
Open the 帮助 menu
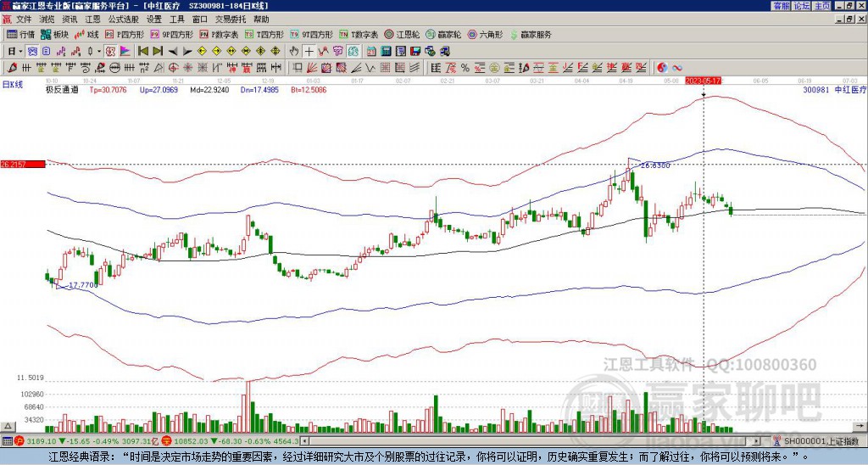[261, 20]
